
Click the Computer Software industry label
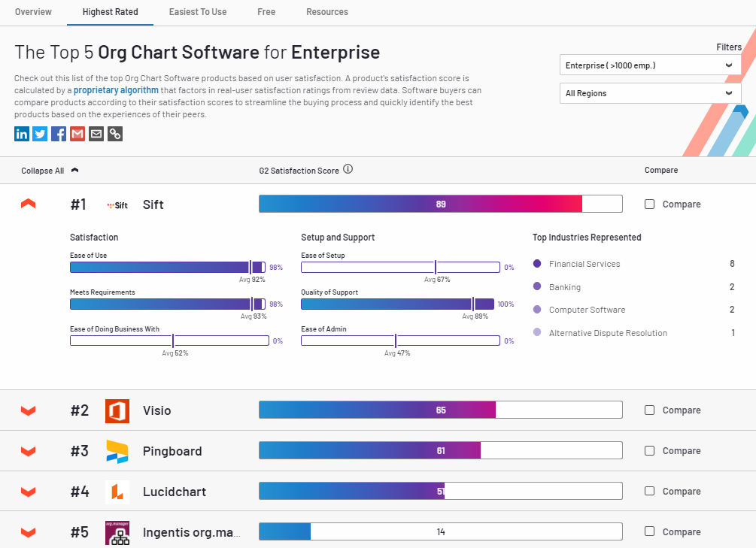587,310
